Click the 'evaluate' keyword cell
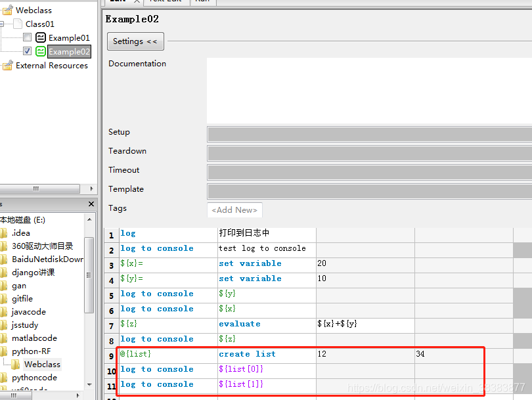The image size is (532, 400). click(x=267, y=325)
